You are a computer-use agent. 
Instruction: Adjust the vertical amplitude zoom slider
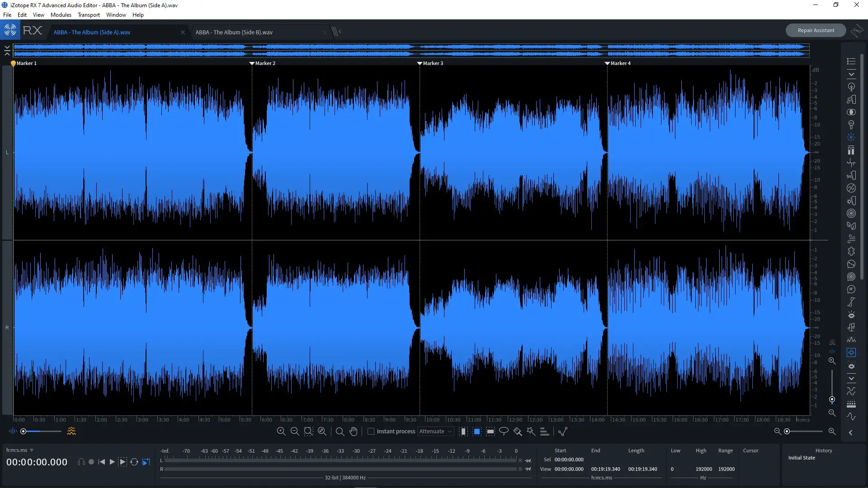point(832,386)
